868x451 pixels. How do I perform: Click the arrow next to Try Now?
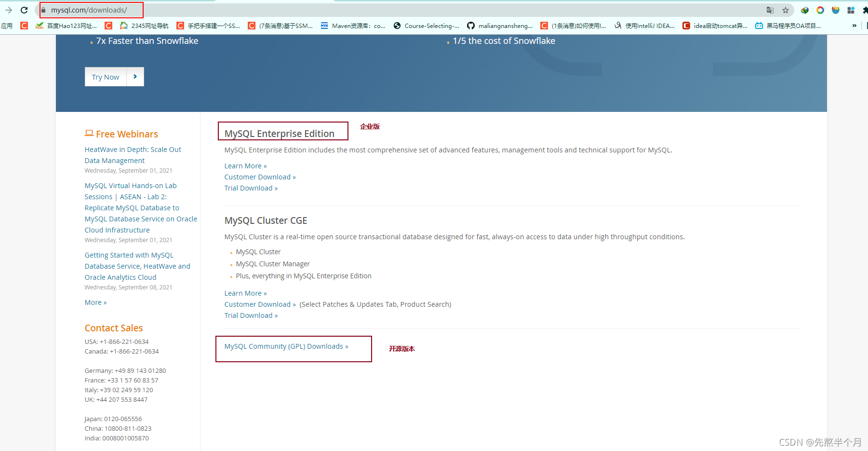point(135,77)
